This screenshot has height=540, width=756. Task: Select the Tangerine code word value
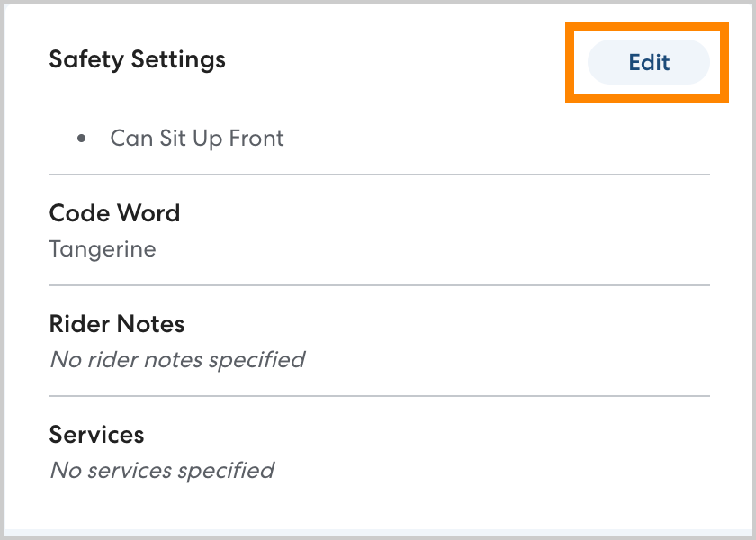click(x=103, y=248)
